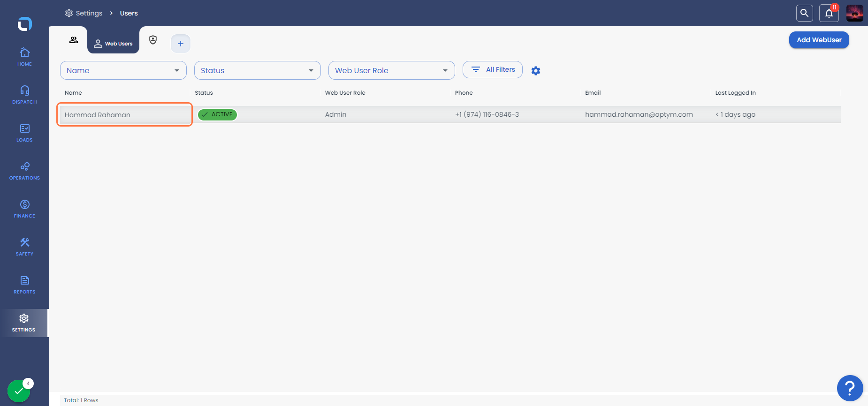Add a new tab with plus button
The image size is (868, 406).
pyautogui.click(x=181, y=44)
